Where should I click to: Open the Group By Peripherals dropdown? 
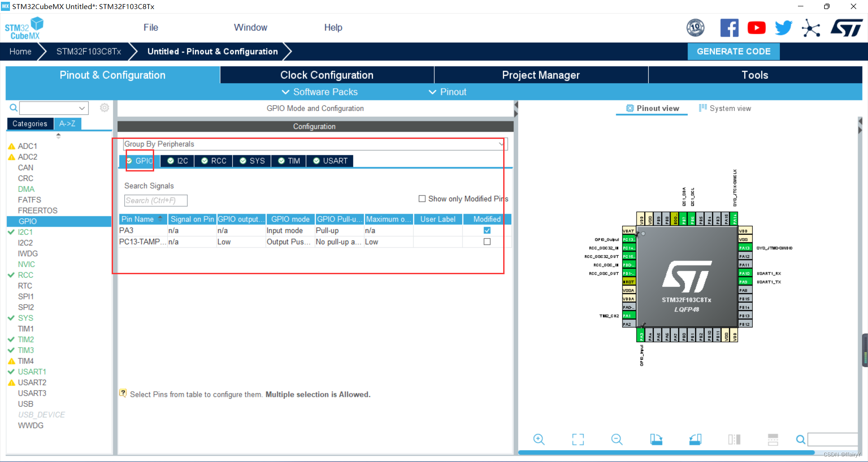pyautogui.click(x=315, y=144)
